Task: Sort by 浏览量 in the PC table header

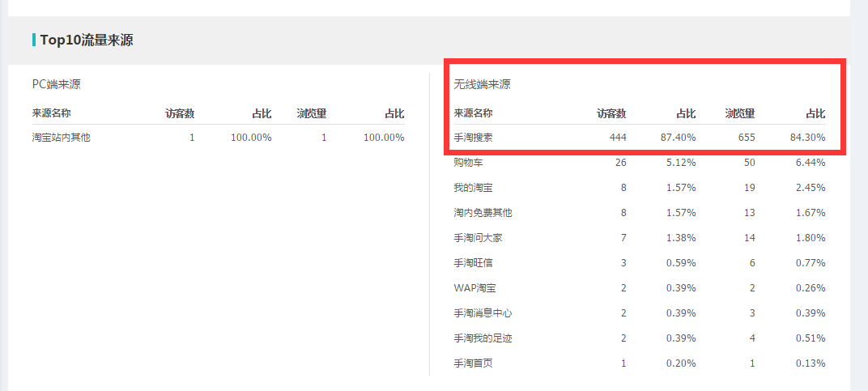Action: [311, 113]
